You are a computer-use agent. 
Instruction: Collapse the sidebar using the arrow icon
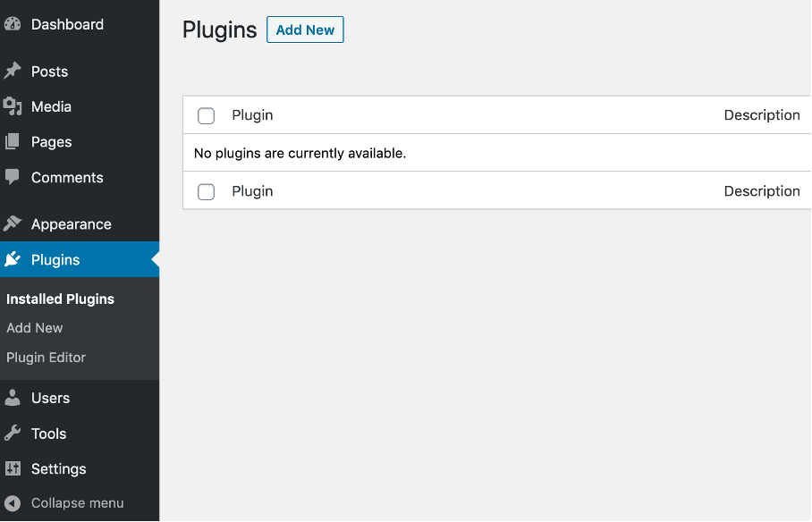point(13,503)
